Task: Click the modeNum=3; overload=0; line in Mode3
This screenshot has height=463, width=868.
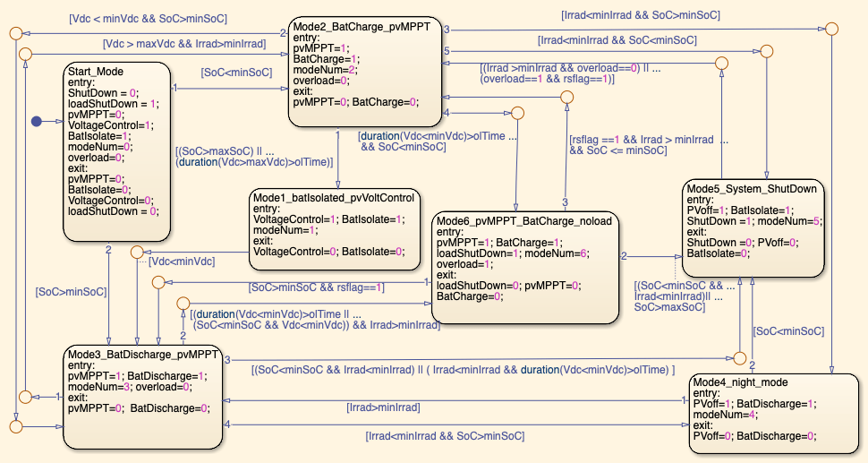Action: [130, 387]
